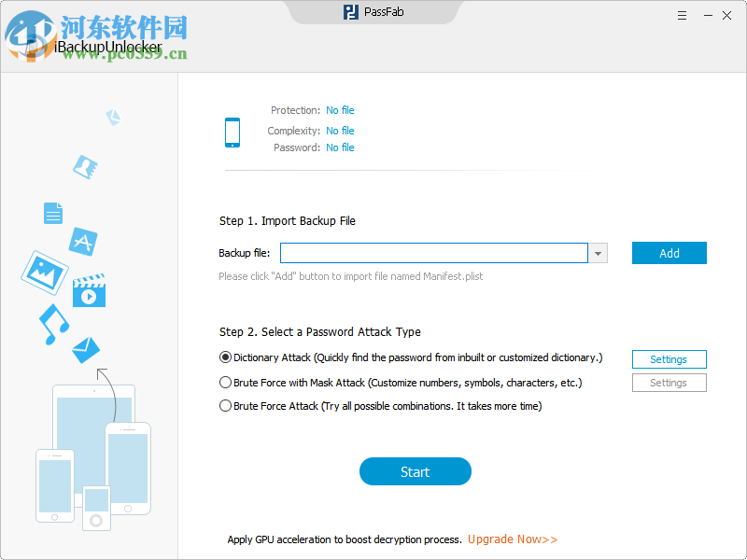This screenshot has width=747, height=560.
Task: Click the Password 'No file' link
Action: (340, 147)
